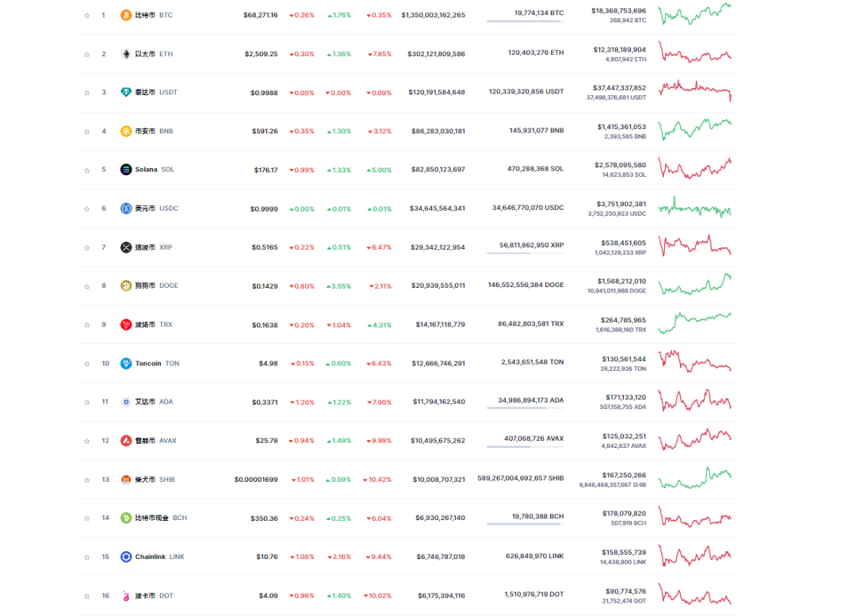Click the BNB coin logo

pos(125,131)
